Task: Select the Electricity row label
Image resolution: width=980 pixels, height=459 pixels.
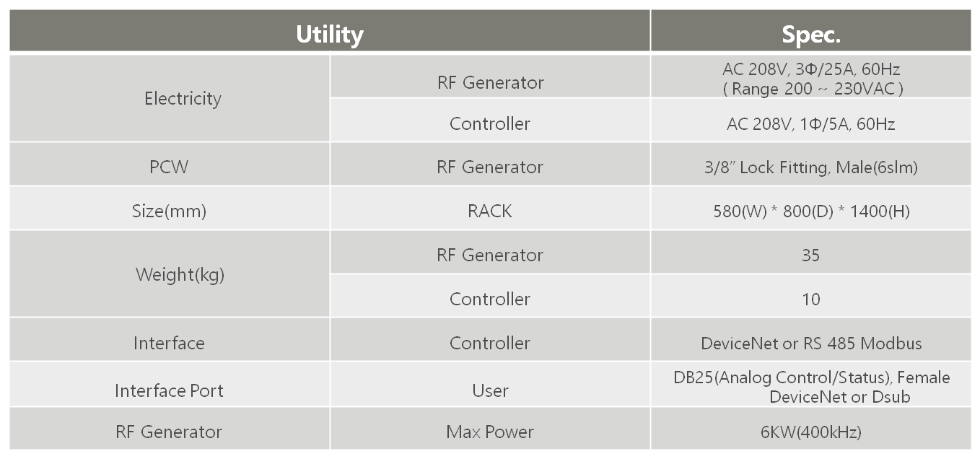Action: pyautogui.click(x=170, y=98)
